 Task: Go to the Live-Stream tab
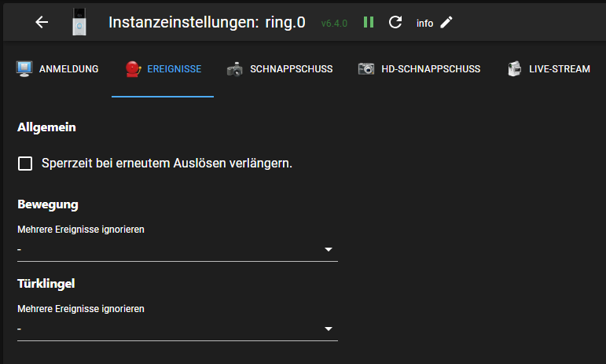pyautogui.click(x=549, y=68)
